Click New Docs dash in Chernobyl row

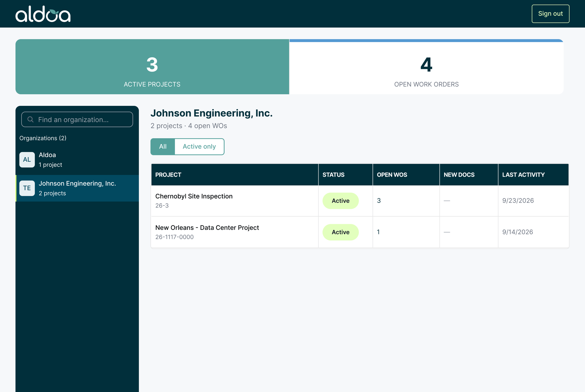pos(447,201)
